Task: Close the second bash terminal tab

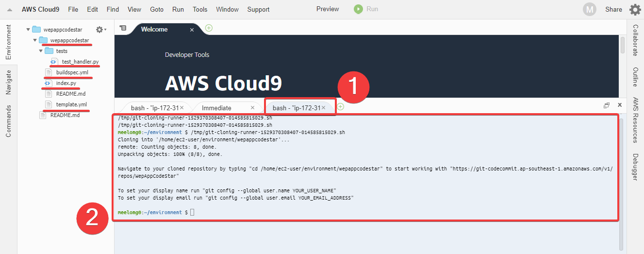Action: (323, 108)
